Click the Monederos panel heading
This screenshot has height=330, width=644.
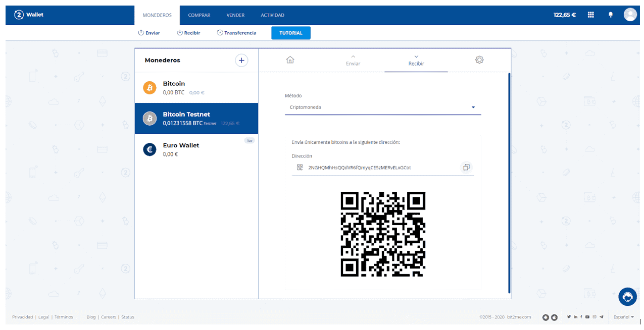[162, 60]
